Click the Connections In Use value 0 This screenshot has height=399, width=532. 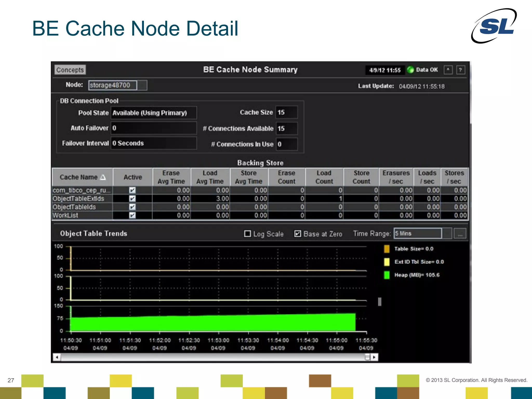coord(287,144)
